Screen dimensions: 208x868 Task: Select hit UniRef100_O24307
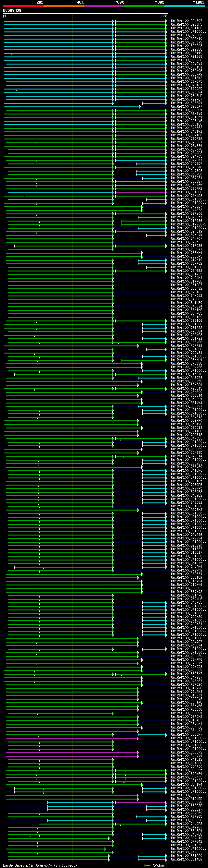187,21
